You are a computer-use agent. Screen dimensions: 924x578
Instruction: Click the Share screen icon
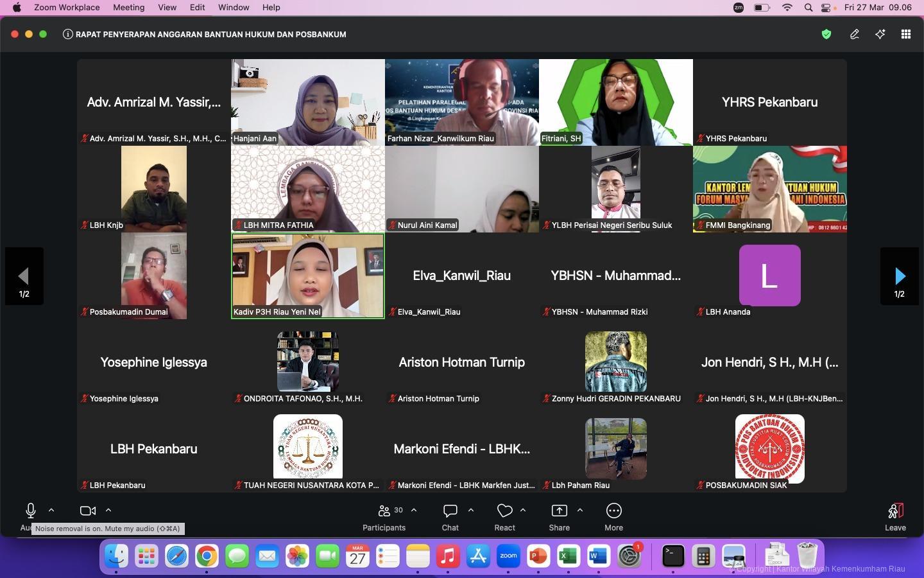[x=559, y=511]
